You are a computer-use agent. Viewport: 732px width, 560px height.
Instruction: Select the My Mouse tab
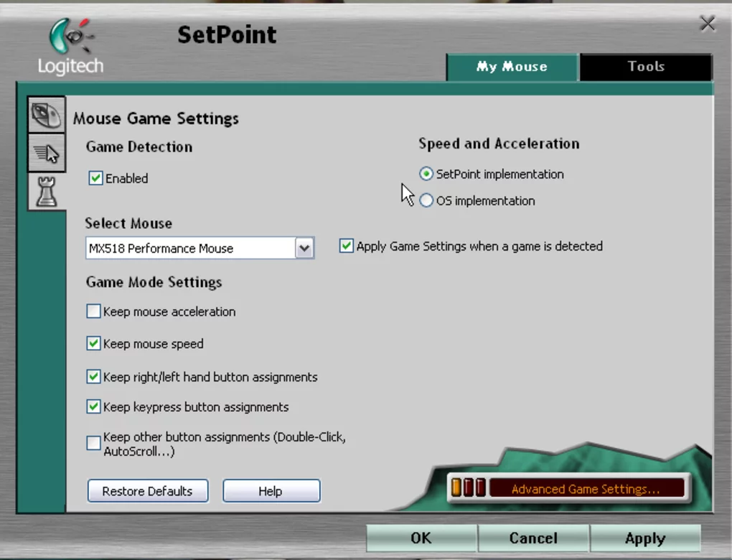[512, 66]
